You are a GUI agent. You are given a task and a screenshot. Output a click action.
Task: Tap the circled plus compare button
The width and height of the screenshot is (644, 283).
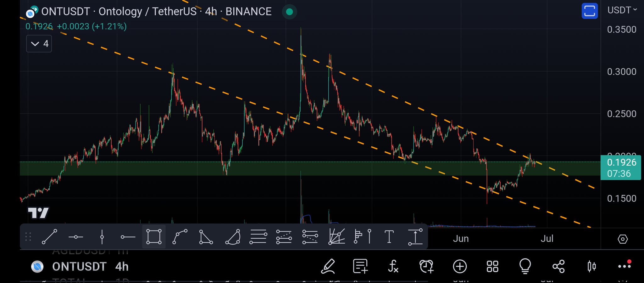pos(460,267)
